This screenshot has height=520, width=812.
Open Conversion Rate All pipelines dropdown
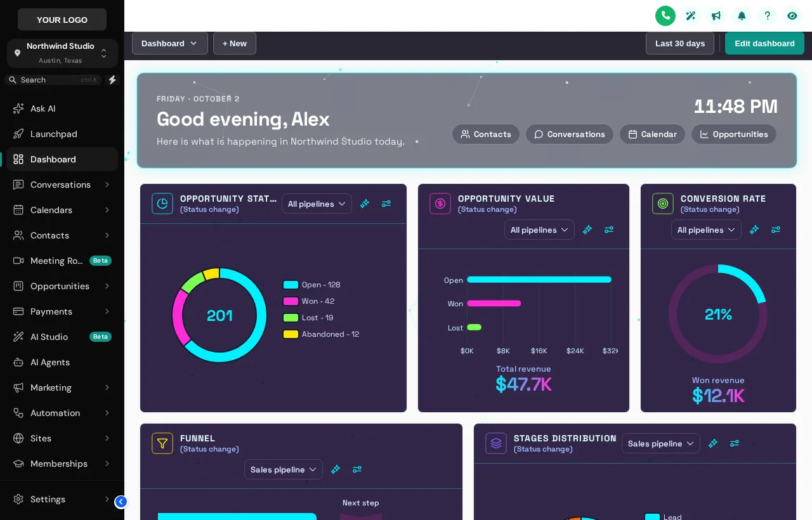(x=706, y=230)
